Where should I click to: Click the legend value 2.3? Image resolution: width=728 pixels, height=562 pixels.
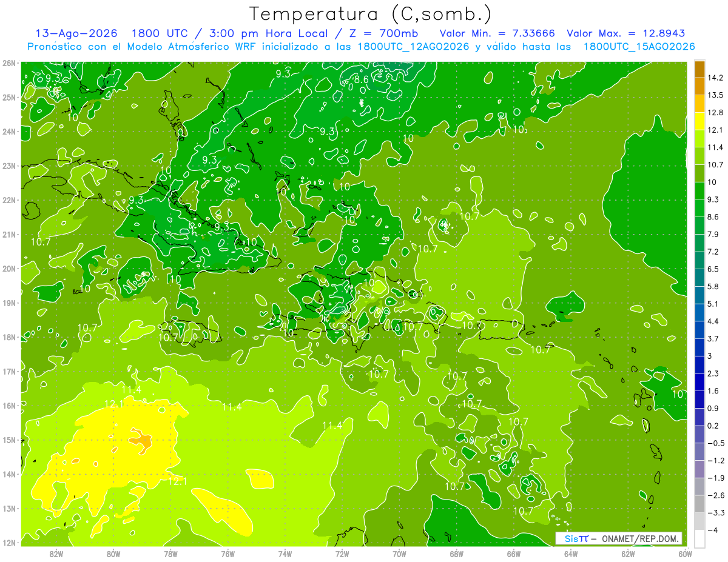[713, 373]
